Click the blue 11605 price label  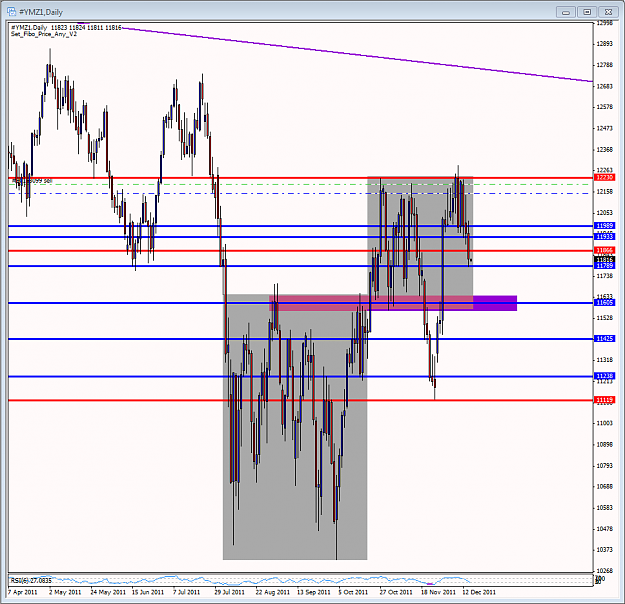click(604, 302)
